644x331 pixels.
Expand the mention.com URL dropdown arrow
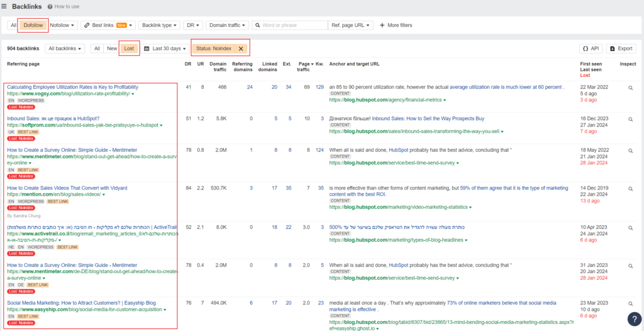104,194
